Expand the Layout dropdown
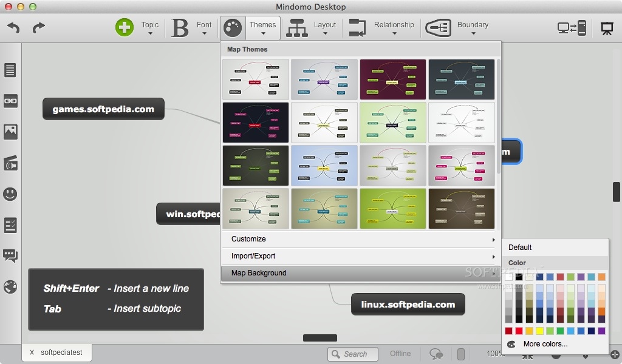Viewport: 622px width, 364px height. [x=325, y=33]
